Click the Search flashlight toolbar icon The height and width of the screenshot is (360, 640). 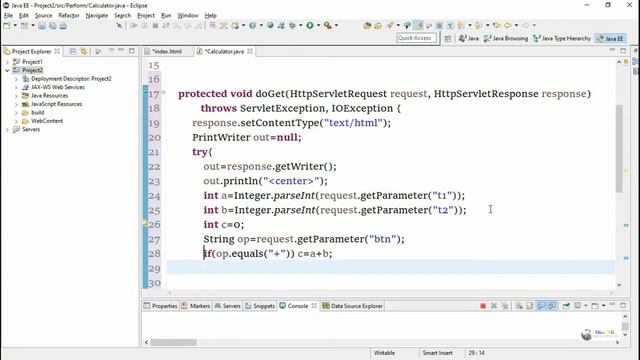390,25
